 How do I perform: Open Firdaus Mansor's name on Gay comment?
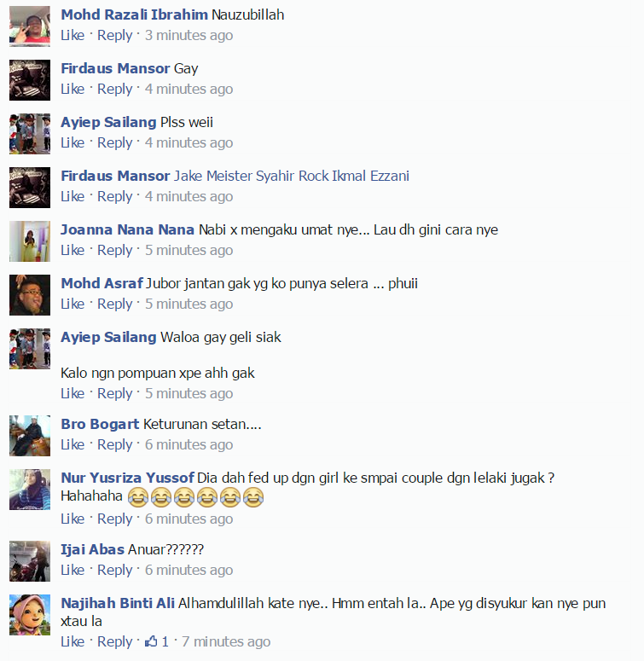click(x=115, y=68)
